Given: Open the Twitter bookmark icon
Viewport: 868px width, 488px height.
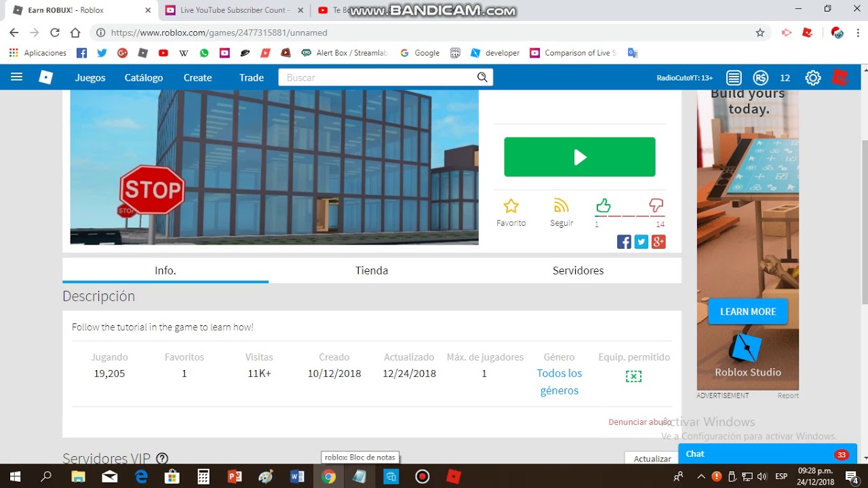Looking at the screenshot, I should [x=102, y=53].
